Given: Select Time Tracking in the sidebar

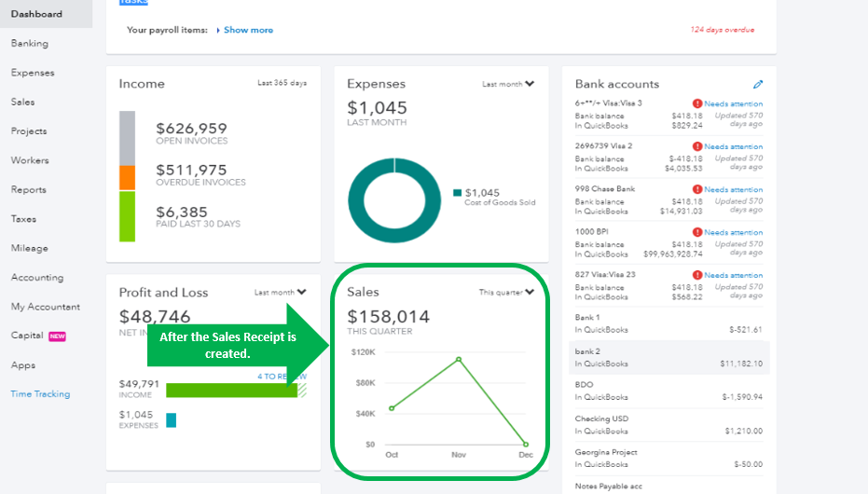Looking at the screenshot, I should coord(40,394).
